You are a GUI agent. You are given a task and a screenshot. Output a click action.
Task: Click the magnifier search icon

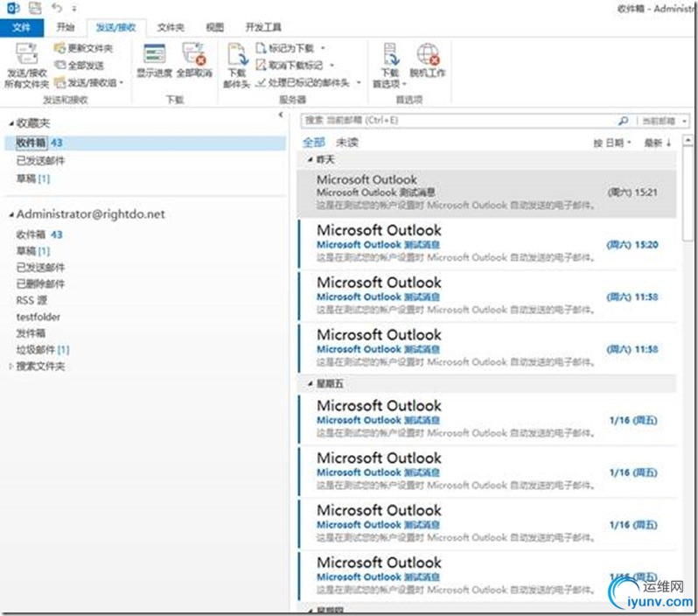[623, 120]
